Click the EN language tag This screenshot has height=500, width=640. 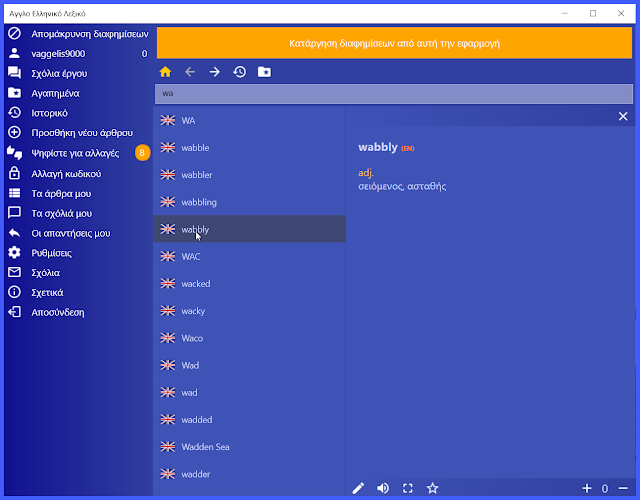coord(408,149)
